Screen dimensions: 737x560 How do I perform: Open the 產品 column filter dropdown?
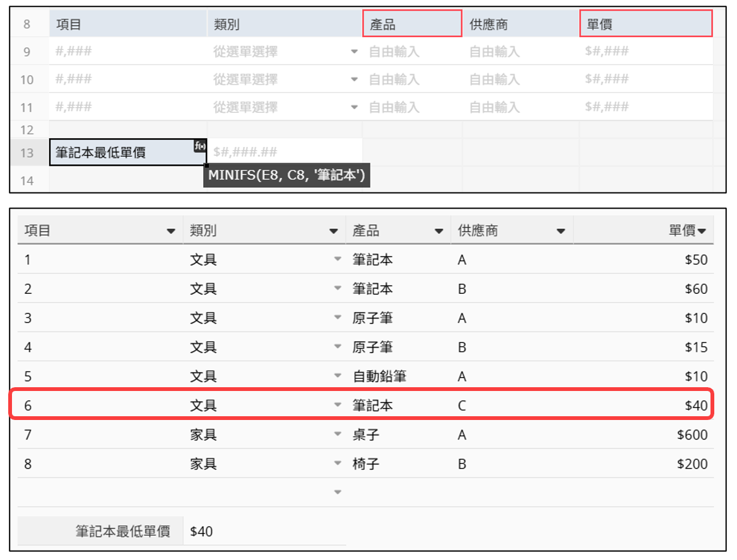tap(439, 231)
